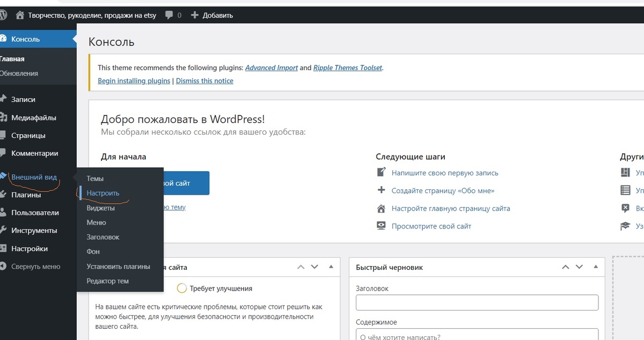Click the media icon beside Медиафайлы
The width and height of the screenshot is (644, 340).
click(x=3, y=117)
